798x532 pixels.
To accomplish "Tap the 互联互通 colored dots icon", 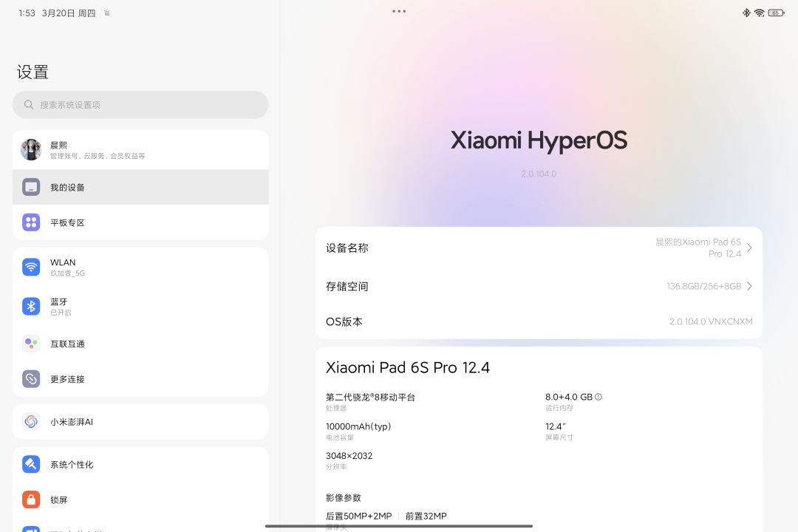I will [31, 344].
